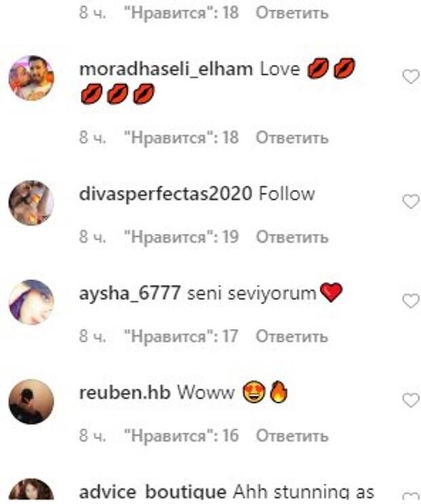
Task: Like moradhaseli_elham's comment with the heart icon
Action: point(411,77)
